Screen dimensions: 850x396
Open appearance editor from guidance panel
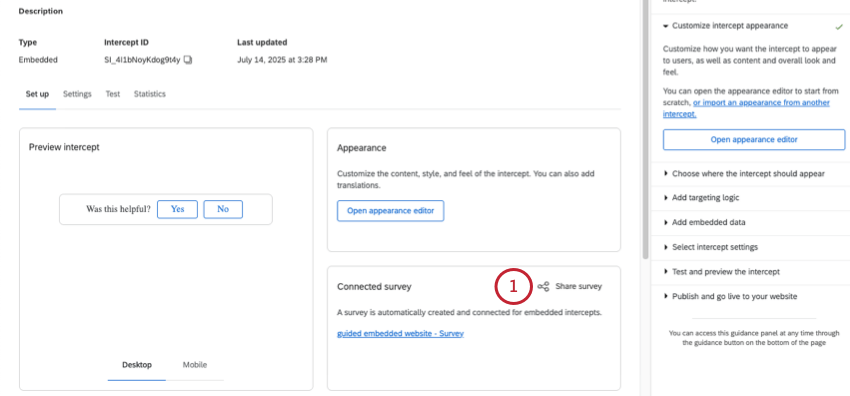(754, 140)
